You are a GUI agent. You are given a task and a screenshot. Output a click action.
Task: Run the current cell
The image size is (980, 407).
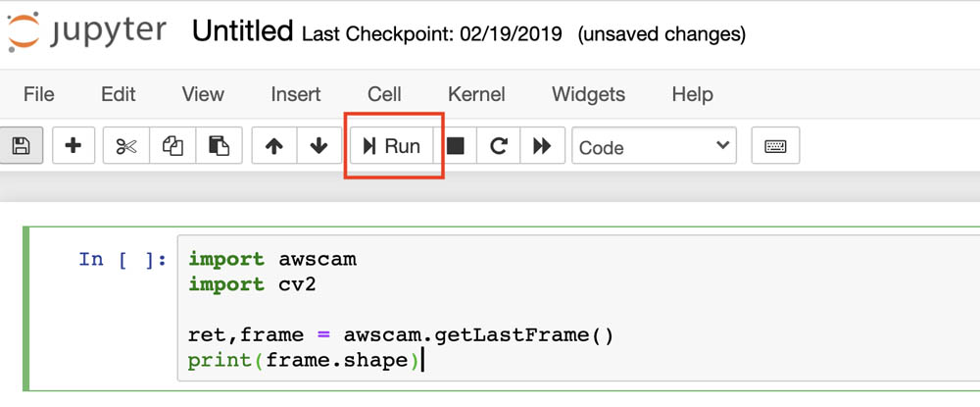pyautogui.click(x=392, y=146)
